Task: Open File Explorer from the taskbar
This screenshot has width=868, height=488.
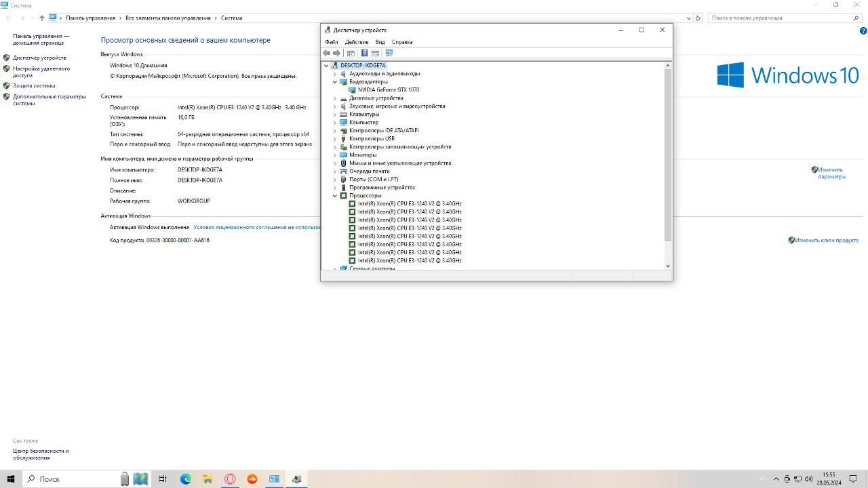Action: 208,479
